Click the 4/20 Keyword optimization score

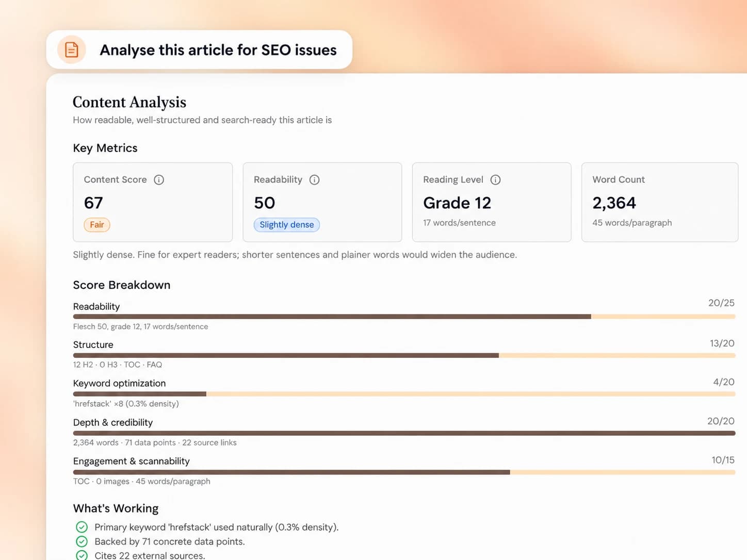[724, 382]
